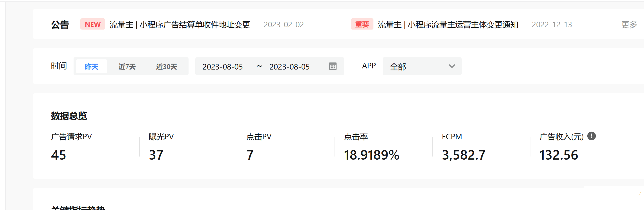Select the 昨天 time range

pos(92,67)
